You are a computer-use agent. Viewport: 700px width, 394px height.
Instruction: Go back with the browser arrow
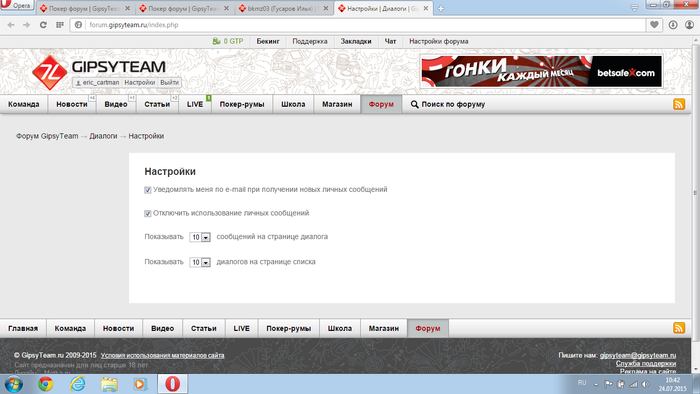(11, 25)
